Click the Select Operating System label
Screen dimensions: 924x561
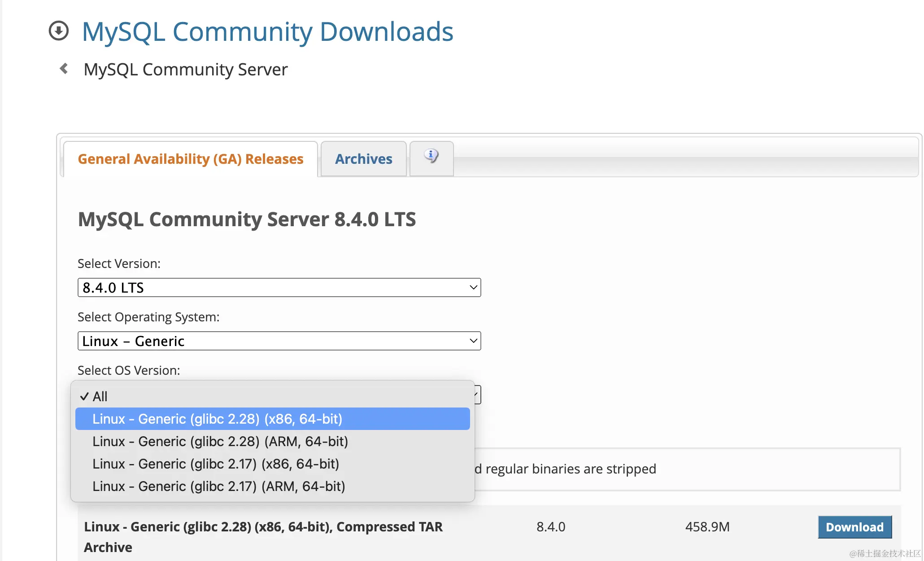click(148, 317)
